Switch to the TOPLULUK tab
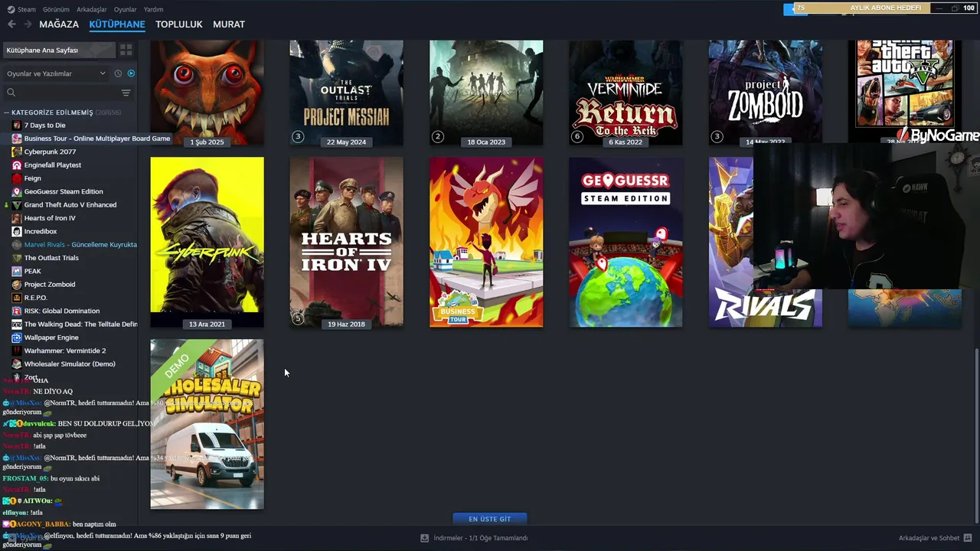The image size is (980, 551). [x=179, y=24]
